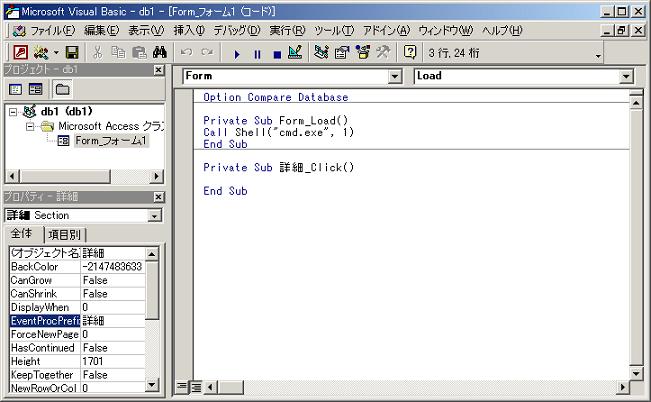The image size is (651, 402).
Task: Click the Copy toolbar icon
Action: pyautogui.click(x=118, y=53)
